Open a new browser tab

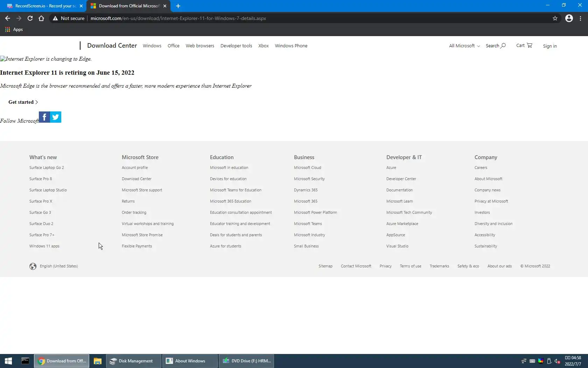(178, 6)
